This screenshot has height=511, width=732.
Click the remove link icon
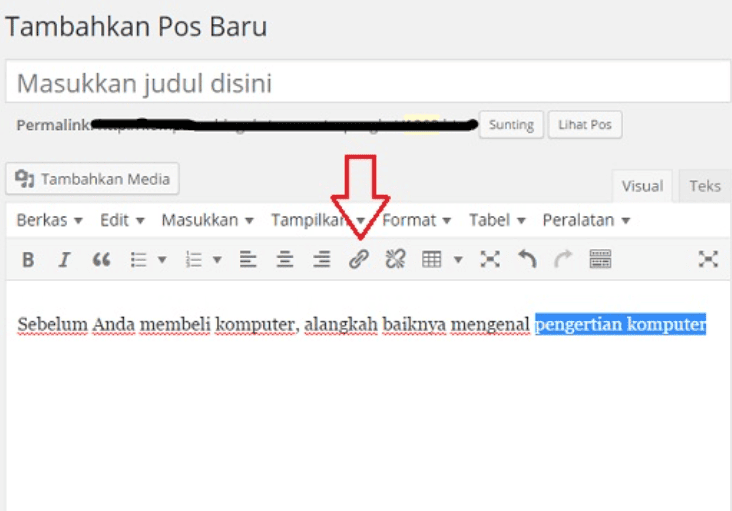point(395,259)
